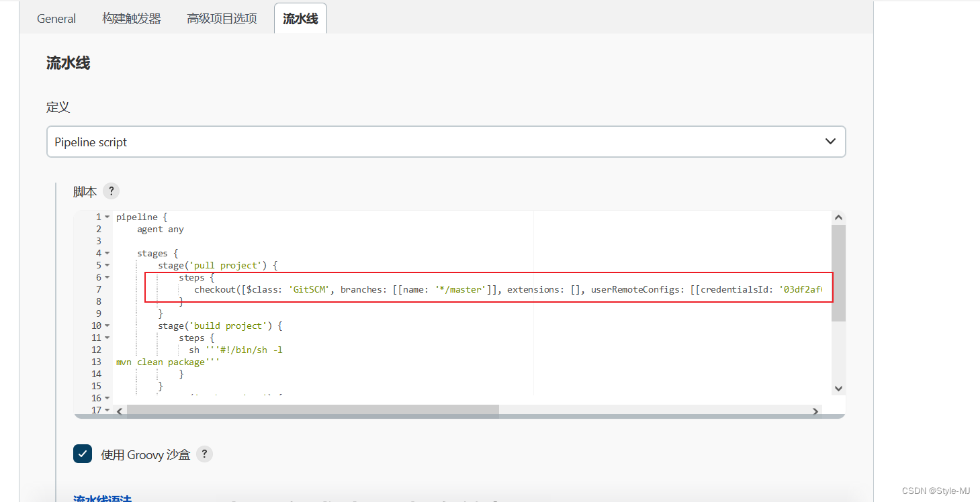The image size is (980, 502).
Task: Collapse the fold arrow on line 17
Action: coord(107,410)
